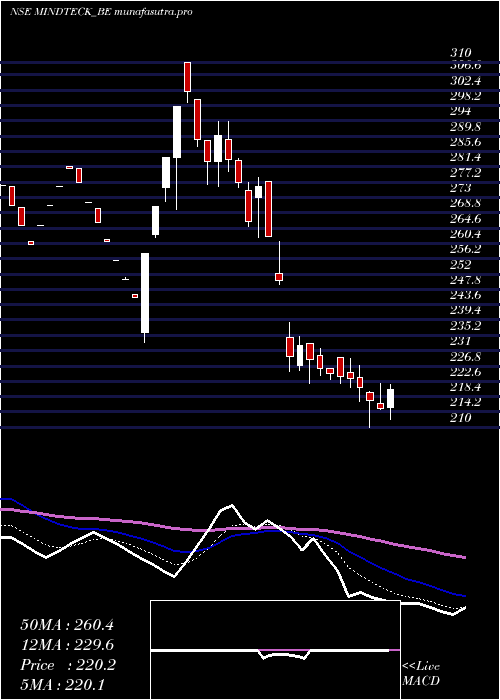Click the 294 price axis label
This screenshot has height=700, width=500.
click(x=461, y=111)
